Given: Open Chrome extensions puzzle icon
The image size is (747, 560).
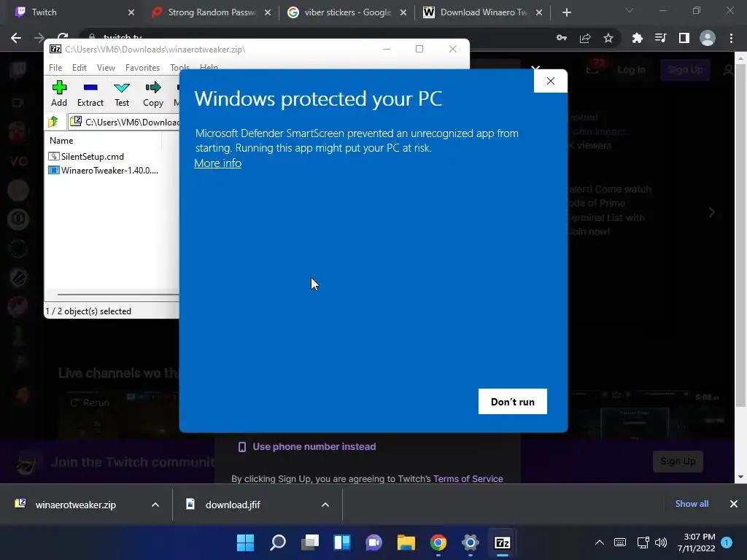Looking at the screenshot, I should (638, 38).
